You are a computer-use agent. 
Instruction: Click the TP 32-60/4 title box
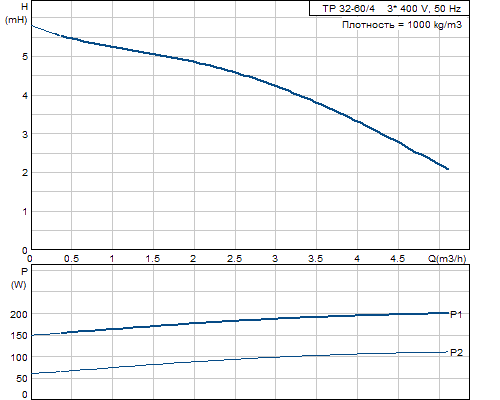[389, 8]
